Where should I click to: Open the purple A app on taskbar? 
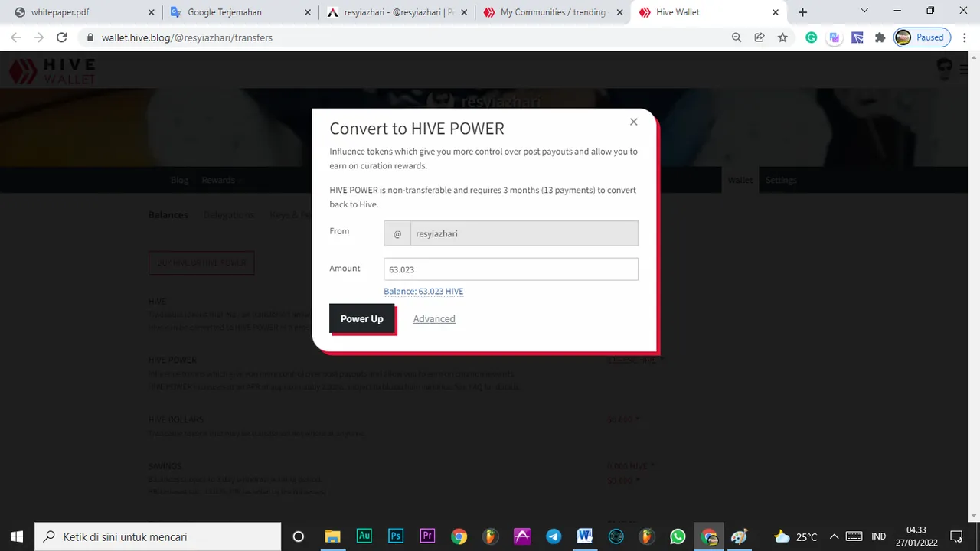(x=521, y=536)
